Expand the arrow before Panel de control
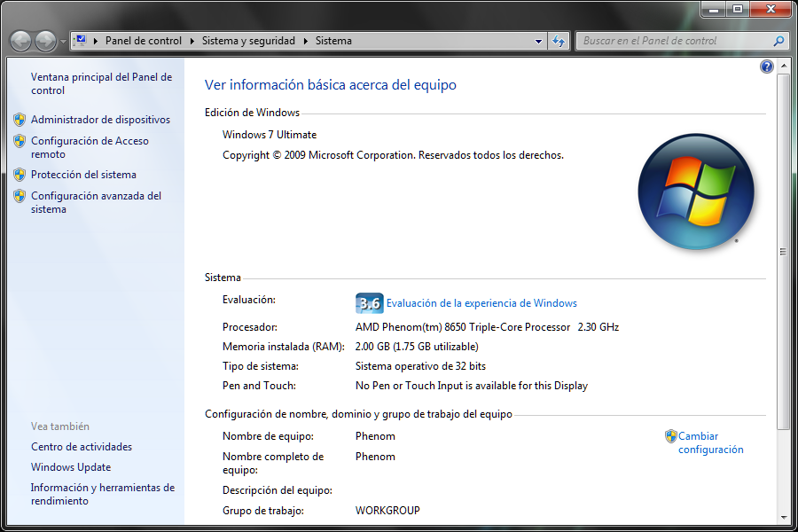 pyautogui.click(x=96, y=41)
